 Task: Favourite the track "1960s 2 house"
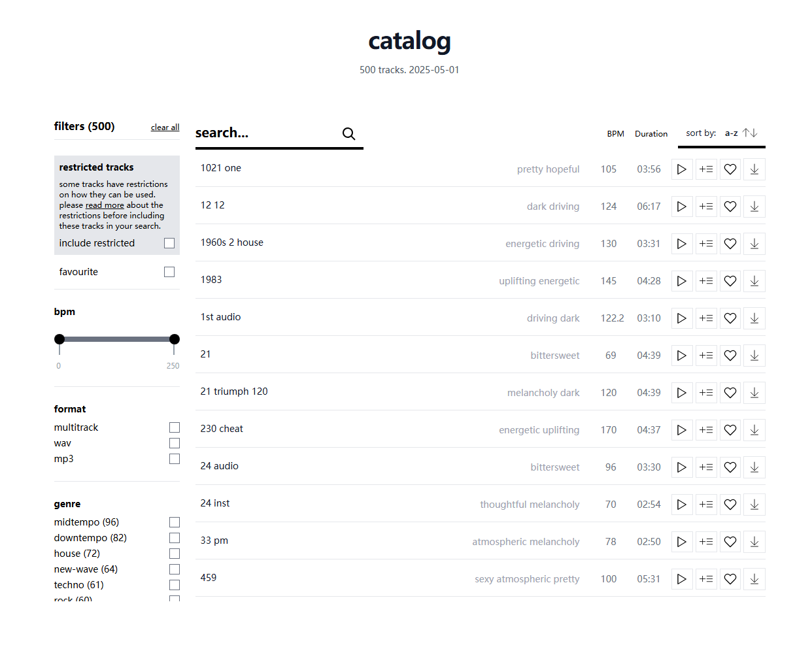[x=730, y=244]
